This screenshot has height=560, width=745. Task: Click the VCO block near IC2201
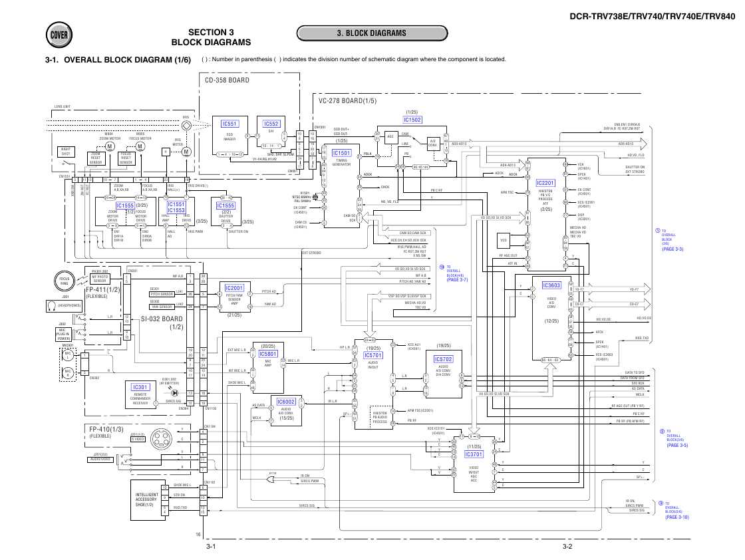504,241
